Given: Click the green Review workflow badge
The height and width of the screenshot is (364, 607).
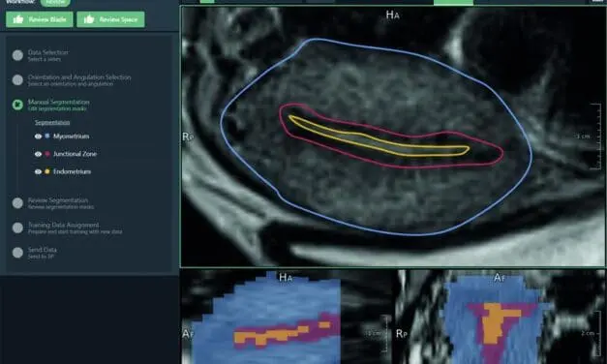Looking at the screenshot, I should click(55, 2).
